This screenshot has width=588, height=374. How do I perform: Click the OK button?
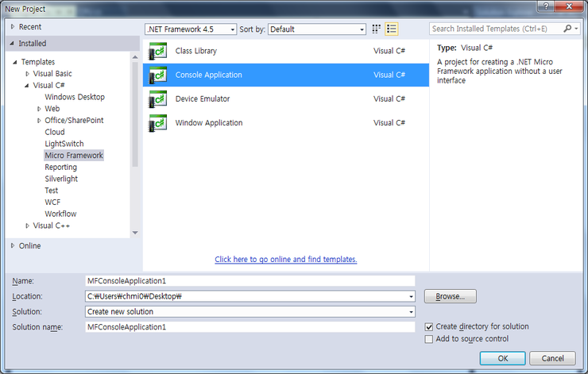point(502,358)
